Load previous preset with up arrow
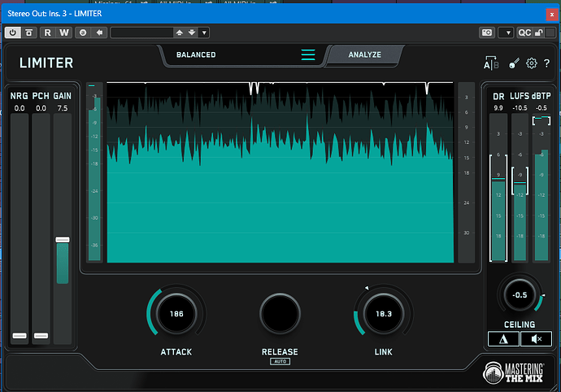Image resolution: width=561 pixels, height=392 pixels. click(180, 33)
